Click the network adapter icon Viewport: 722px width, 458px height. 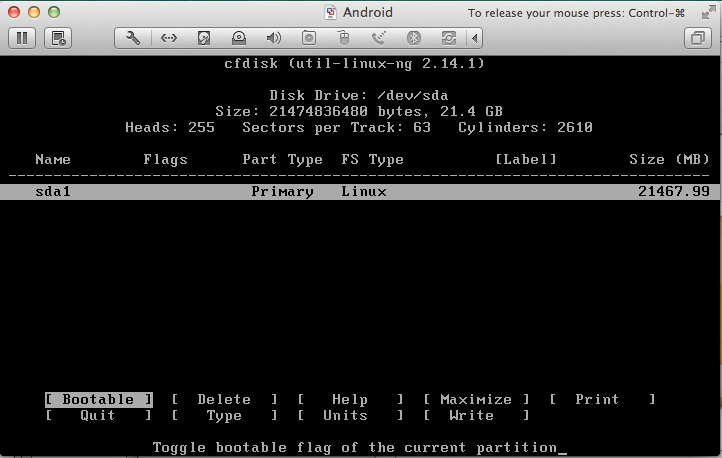(169, 38)
